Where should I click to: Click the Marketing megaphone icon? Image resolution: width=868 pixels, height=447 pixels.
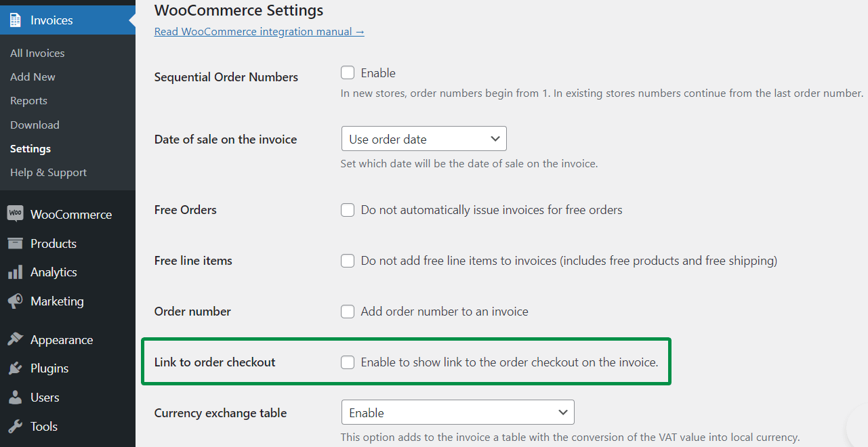tap(15, 301)
